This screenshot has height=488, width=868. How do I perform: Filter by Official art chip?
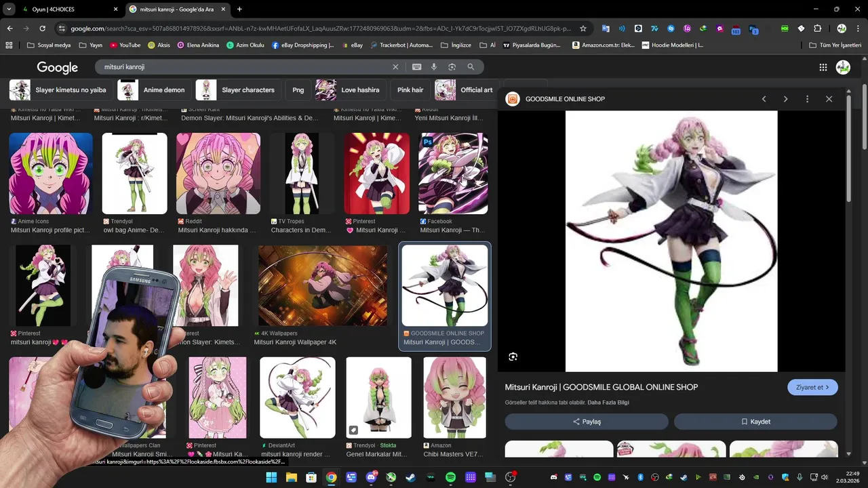467,89
